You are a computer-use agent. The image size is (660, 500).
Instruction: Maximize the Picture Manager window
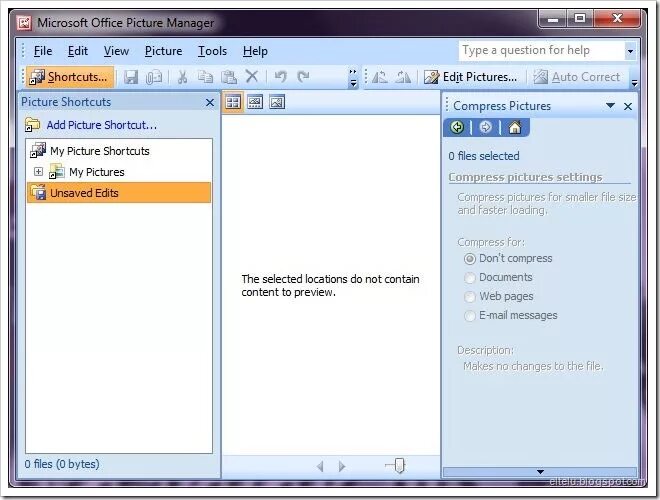pos(580,19)
